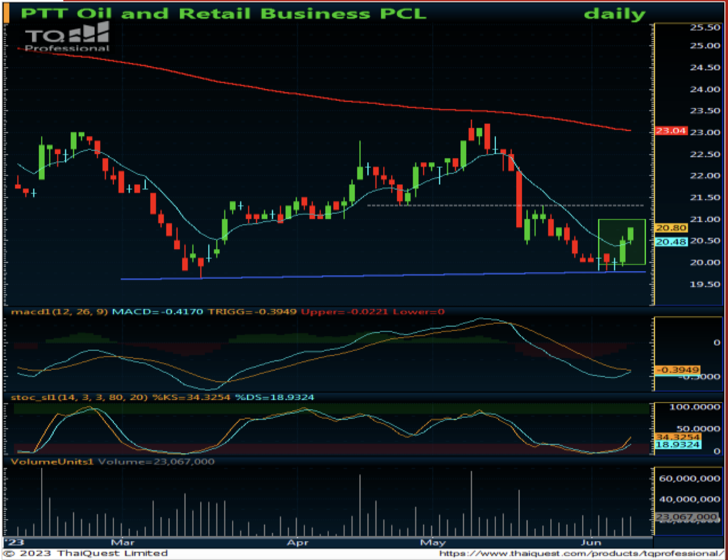The image size is (728, 560).
Task: Click the 0 label on the MACD axis
Action: point(717,342)
